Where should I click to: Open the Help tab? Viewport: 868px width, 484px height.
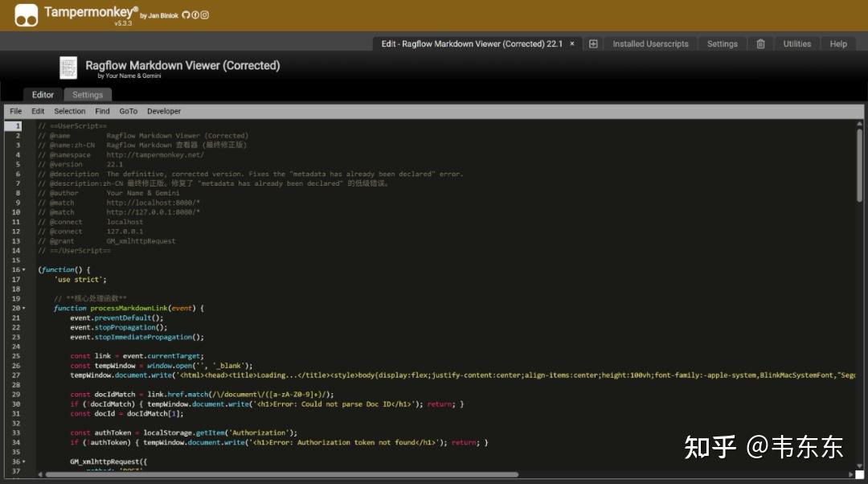tap(838, 43)
